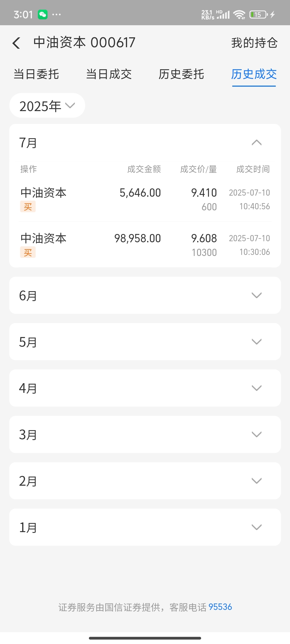The image size is (290, 644).
Task: Call customer service number 95536
Action: click(220, 607)
